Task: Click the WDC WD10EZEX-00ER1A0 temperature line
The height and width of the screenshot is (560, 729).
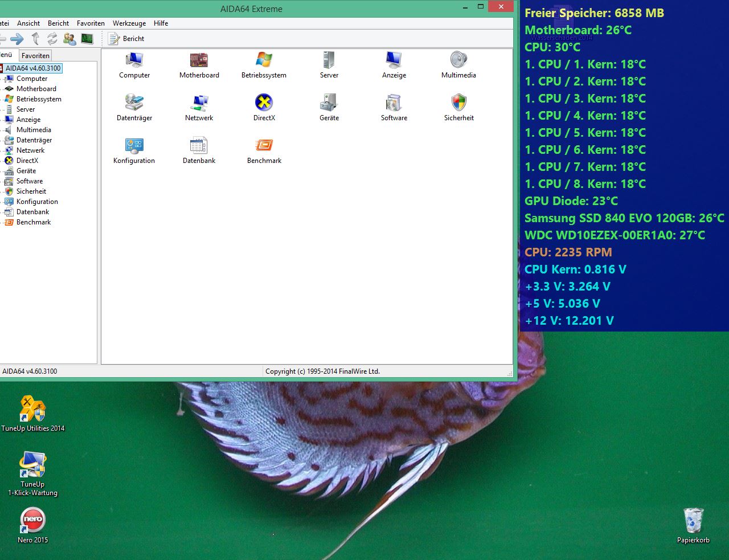Action: pos(615,235)
